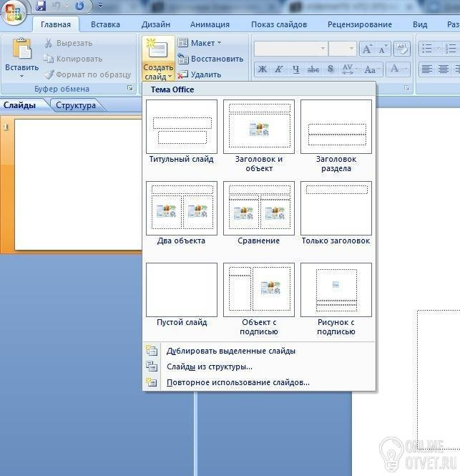Open change case Aa dropdown
This screenshot has width=460, height=476.
pos(372,69)
